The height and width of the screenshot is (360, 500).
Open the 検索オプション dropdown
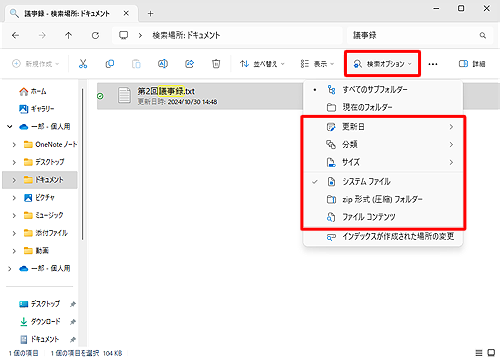382,64
